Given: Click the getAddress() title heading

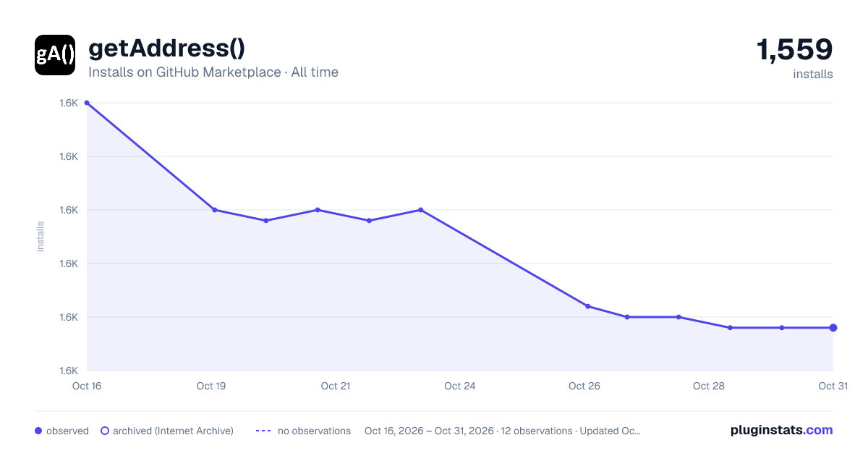Looking at the screenshot, I should 166,48.
